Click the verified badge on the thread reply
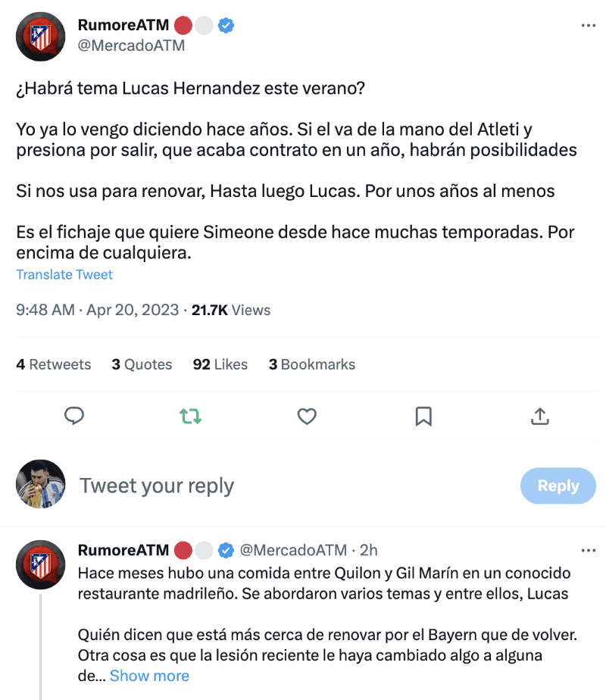606x700 pixels. click(226, 549)
